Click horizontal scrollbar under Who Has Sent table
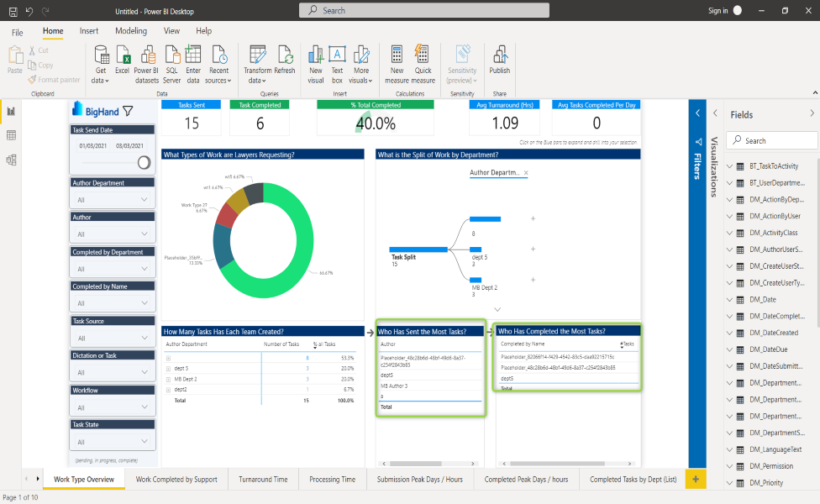This screenshot has height=504, width=820. [416, 464]
